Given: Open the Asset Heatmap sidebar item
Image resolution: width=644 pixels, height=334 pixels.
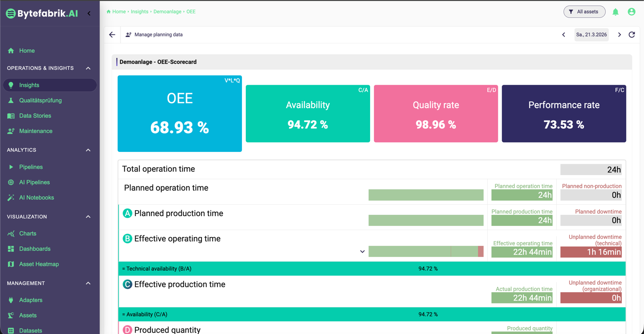Looking at the screenshot, I should pos(39,264).
